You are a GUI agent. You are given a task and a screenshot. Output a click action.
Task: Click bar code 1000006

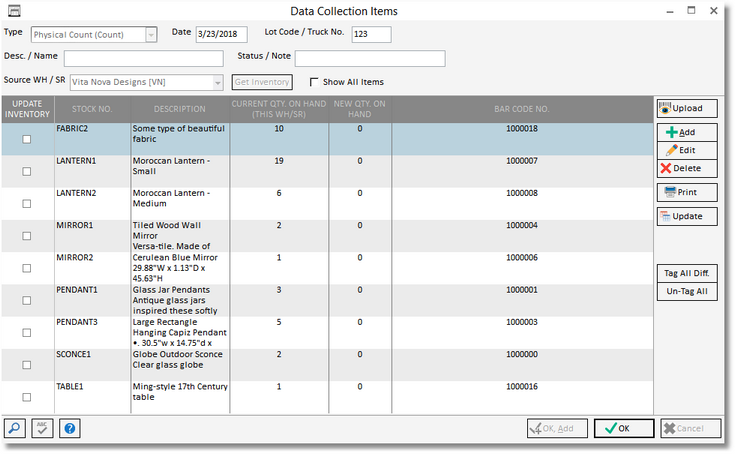(522, 258)
